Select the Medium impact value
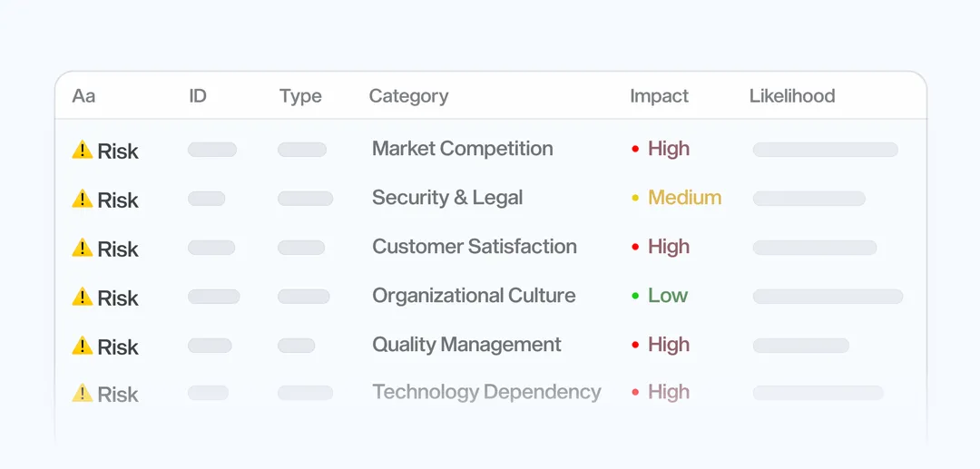The image size is (980, 469). click(684, 198)
